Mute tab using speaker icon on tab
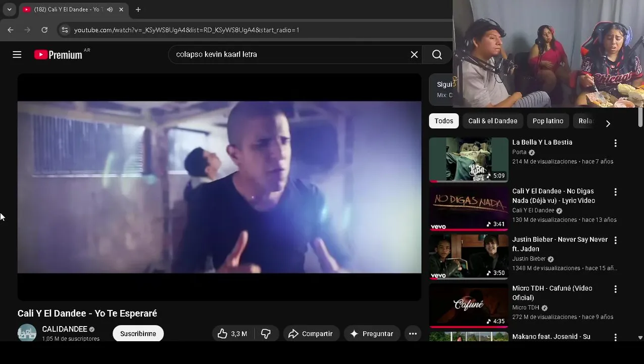 (110, 10)
